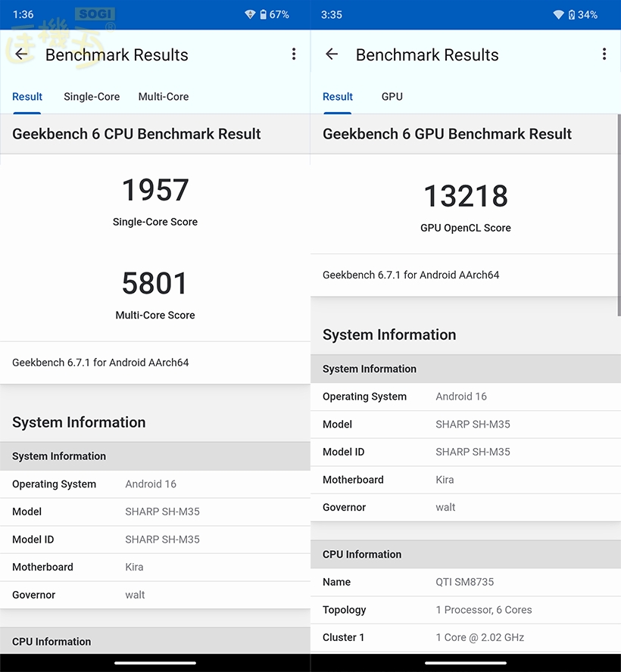The image size is (621, 672).
Task: Tap Cluster 1 row showing 2.02 GHz
Action: (466, 638)
